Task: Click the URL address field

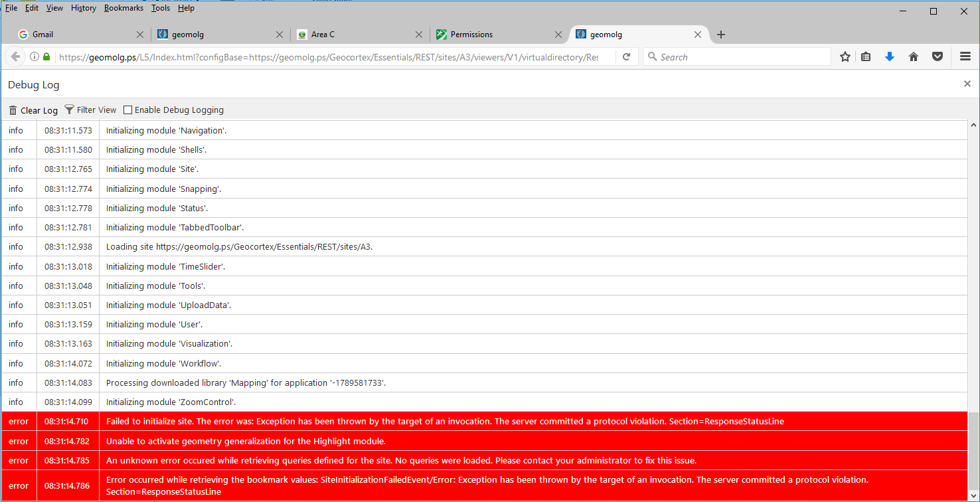Action: pyautogui.click(x=329, y=57)
